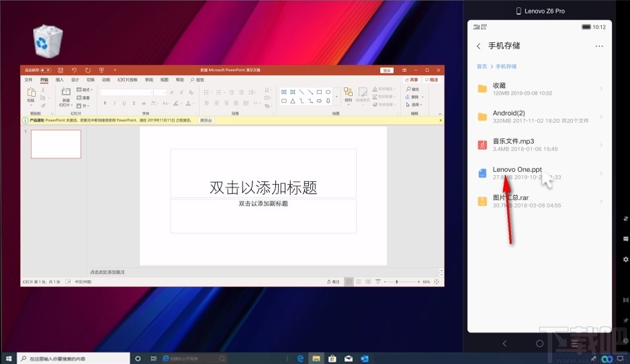Open the three-dot more menu on phone
Viewport: 630px width, 364px height.
tap(599, 46)
